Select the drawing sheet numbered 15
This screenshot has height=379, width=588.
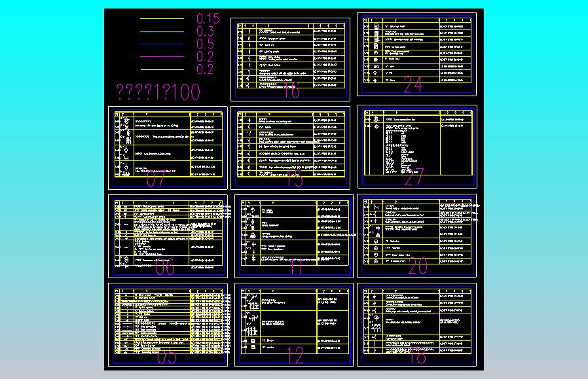pos(290,148)
